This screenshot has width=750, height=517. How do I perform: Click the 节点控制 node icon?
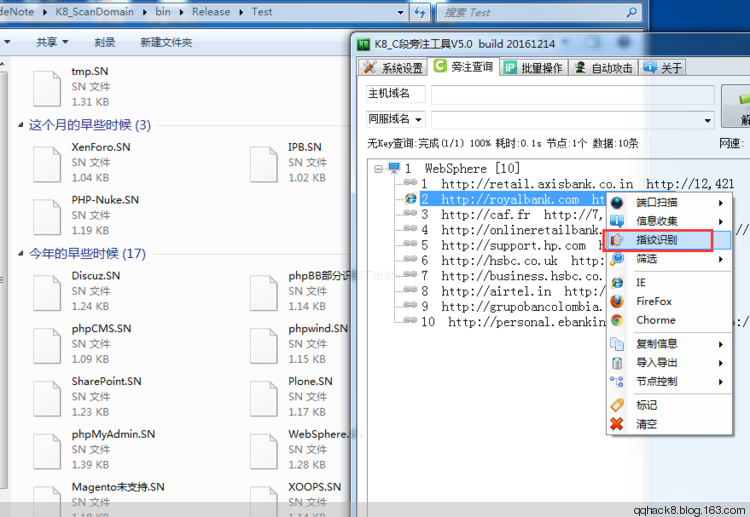[x=617, y=381]
